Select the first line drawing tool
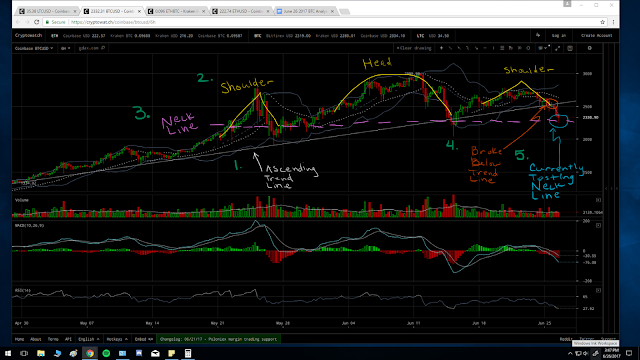This screenshot has height=360, width=640. pos(450,48)
